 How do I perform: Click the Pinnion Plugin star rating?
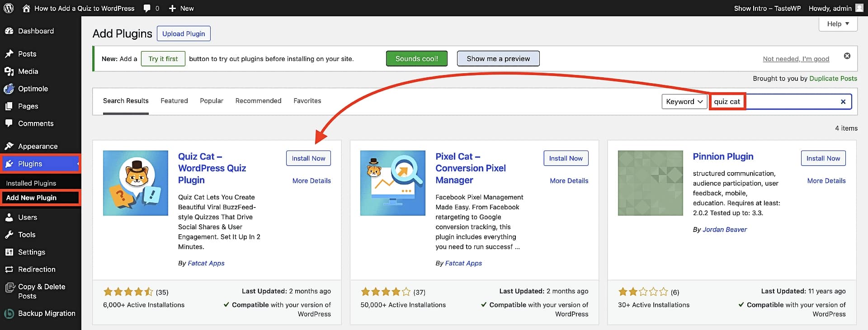pos(643,292)
